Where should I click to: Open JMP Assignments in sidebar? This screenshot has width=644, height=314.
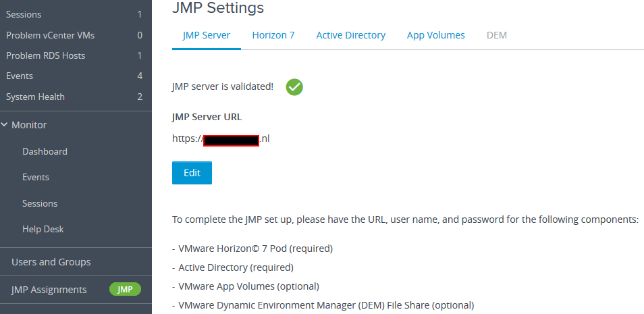pos(49,290)
